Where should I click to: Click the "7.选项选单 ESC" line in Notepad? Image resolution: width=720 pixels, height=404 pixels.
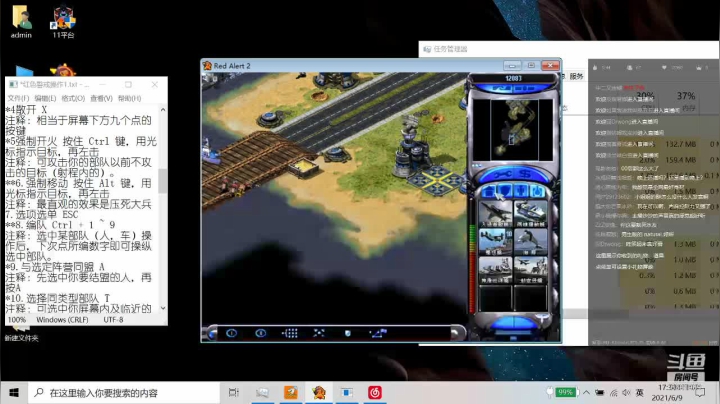tap(42, 214)
